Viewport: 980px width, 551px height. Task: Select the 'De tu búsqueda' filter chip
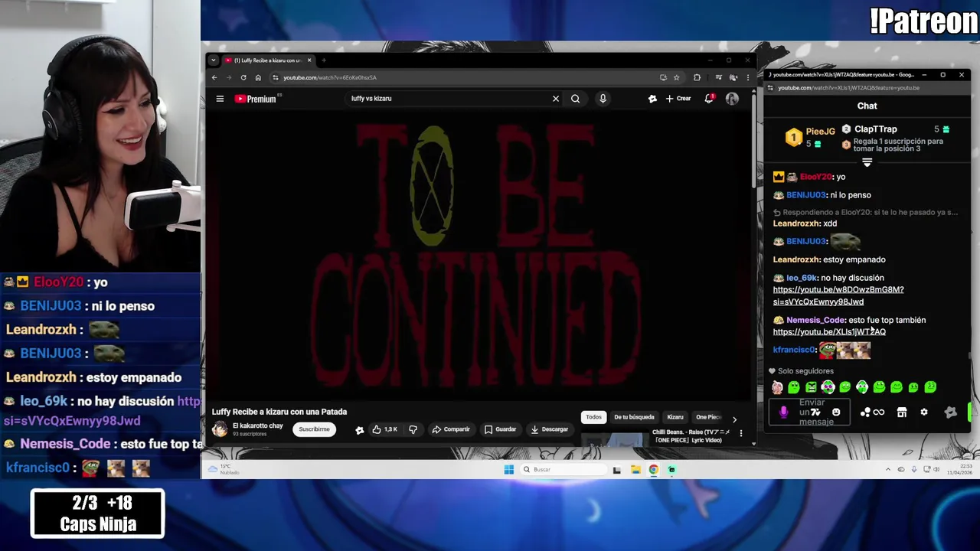[x=634, y=417]
